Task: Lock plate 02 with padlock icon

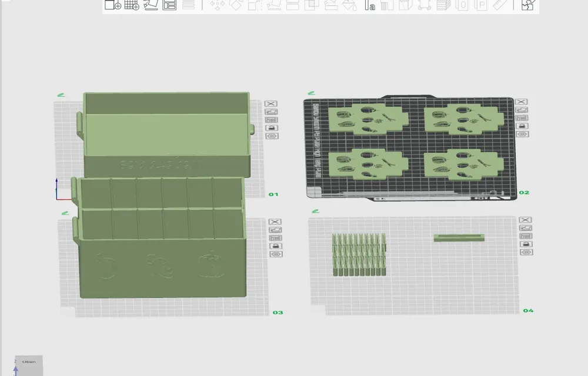Action: [522, 126]
